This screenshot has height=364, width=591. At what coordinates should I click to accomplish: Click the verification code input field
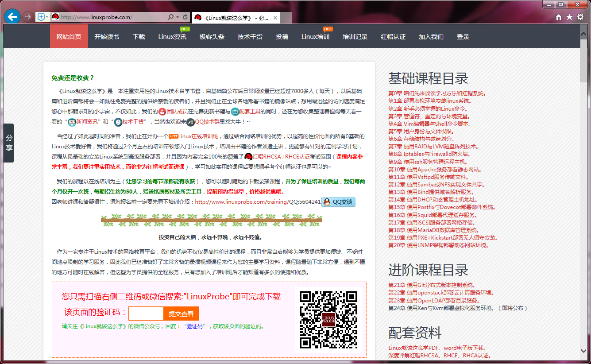[x=146, y=314]
